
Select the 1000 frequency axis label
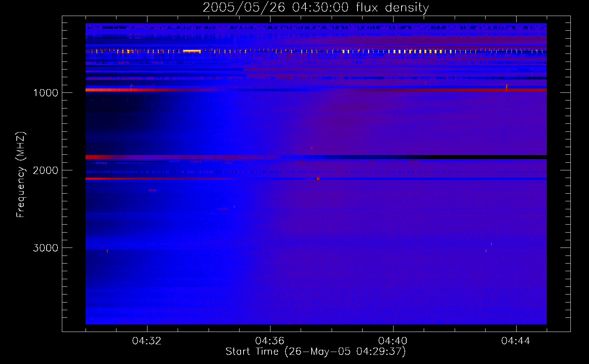[46, 93]
